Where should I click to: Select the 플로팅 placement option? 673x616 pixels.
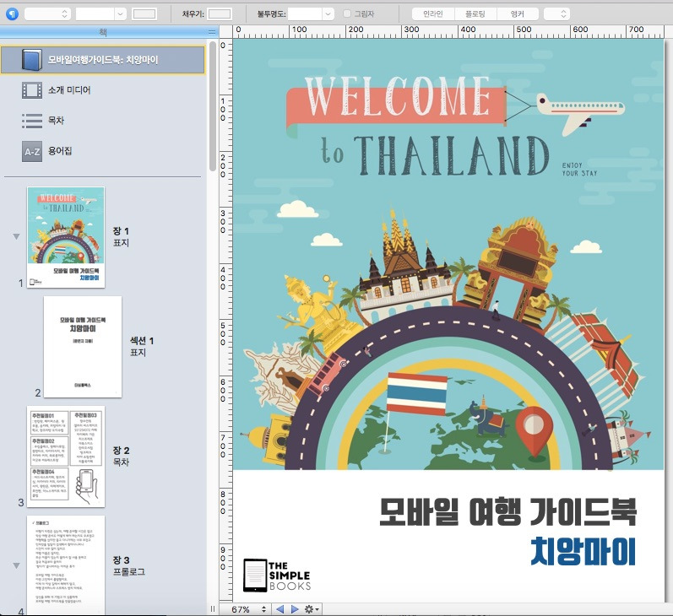(475, 14)
